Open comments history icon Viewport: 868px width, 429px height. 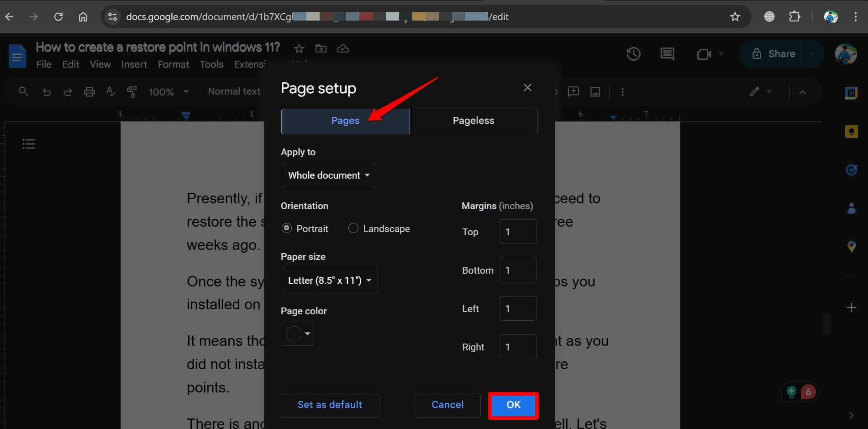coord(667,54)
